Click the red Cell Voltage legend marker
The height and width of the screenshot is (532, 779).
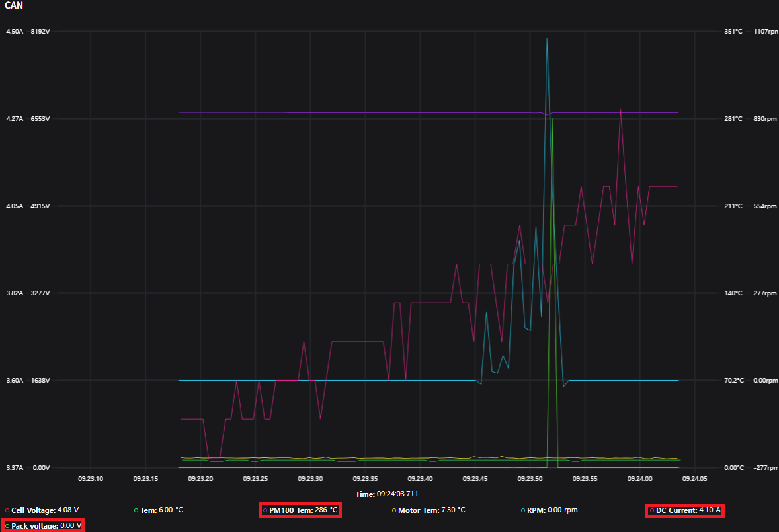click(x=7, y=511)
